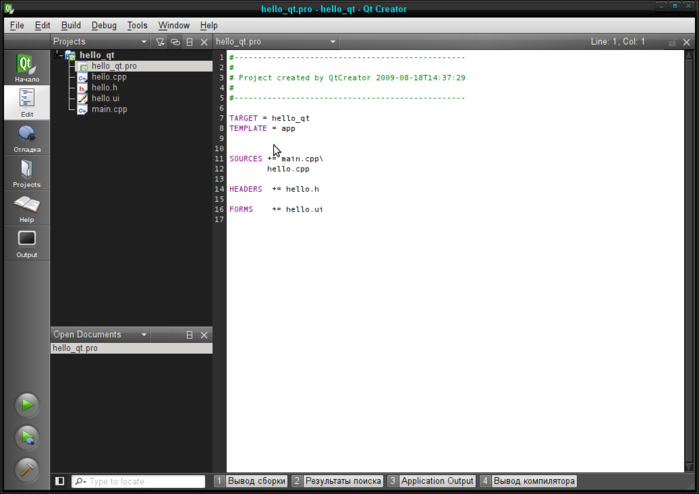Click the filter tree icon in Projects panel
Viewport: 699px width, 494px height.
(160, 42)
